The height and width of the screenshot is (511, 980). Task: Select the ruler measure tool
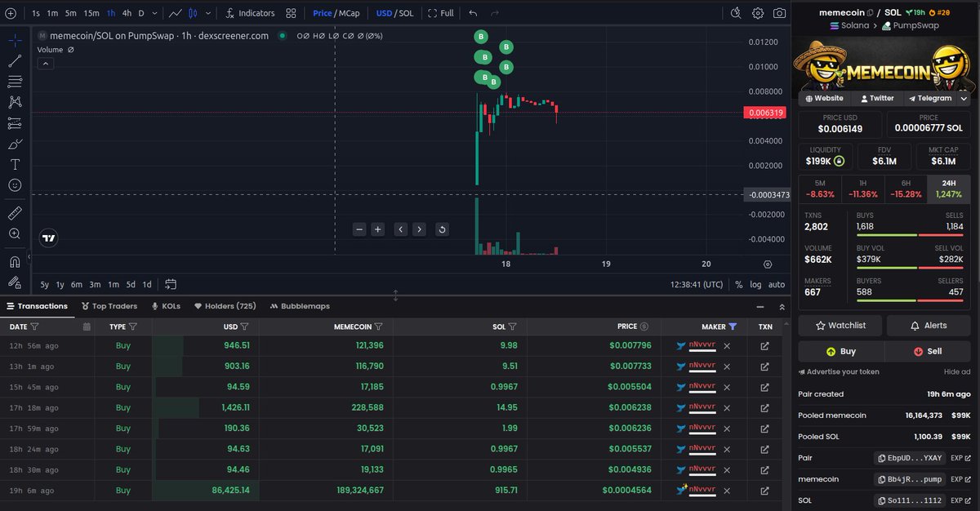[15, 213]
